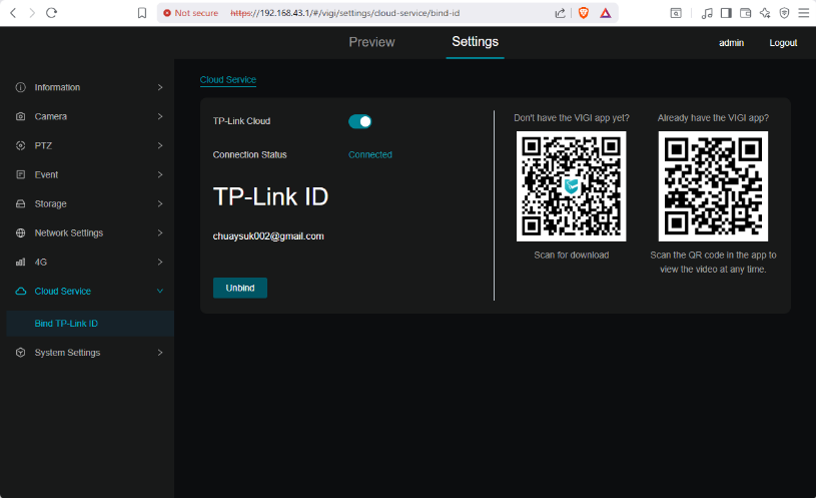Viewport: 816px width, 498px height.
Task: Click the Information sidebar icon
Action: [20, 87]
